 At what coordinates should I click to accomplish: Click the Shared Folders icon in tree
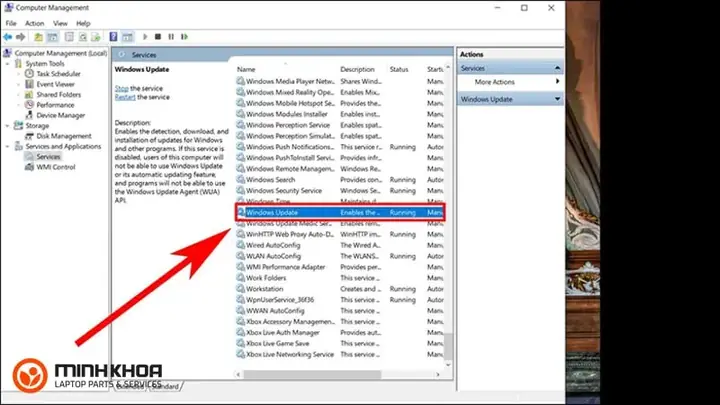coord(29,95)
